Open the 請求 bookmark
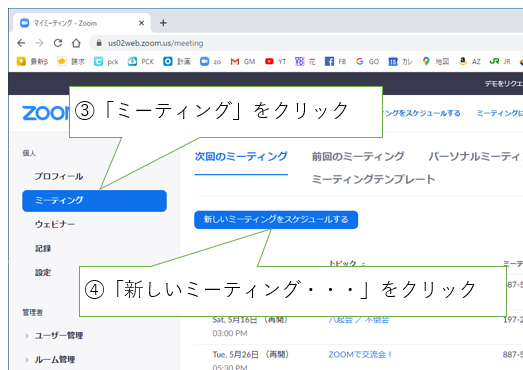This screenshot has height=370, width=523. tap(71, 61)
